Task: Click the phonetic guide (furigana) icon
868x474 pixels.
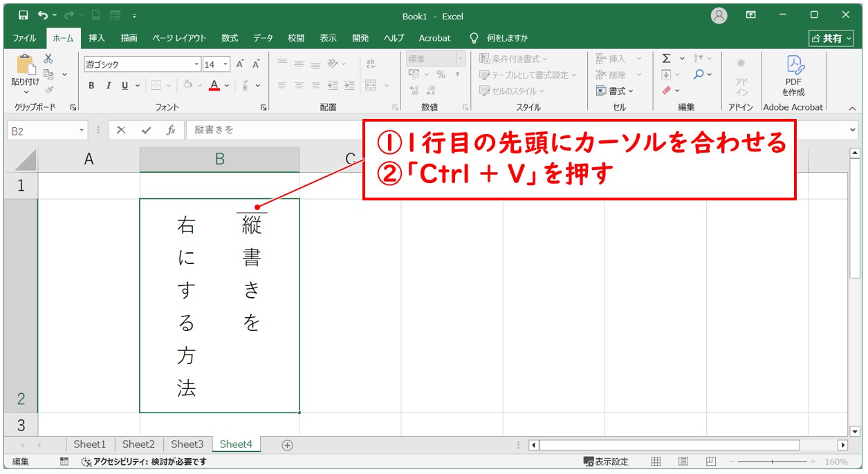Action: click(x=245, y=86)
